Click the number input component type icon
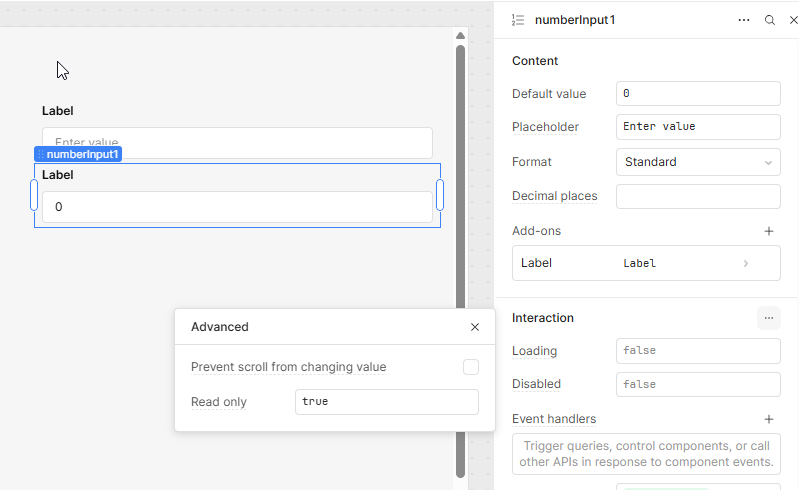This screenshot has height=490, width=799. point(518,20)
